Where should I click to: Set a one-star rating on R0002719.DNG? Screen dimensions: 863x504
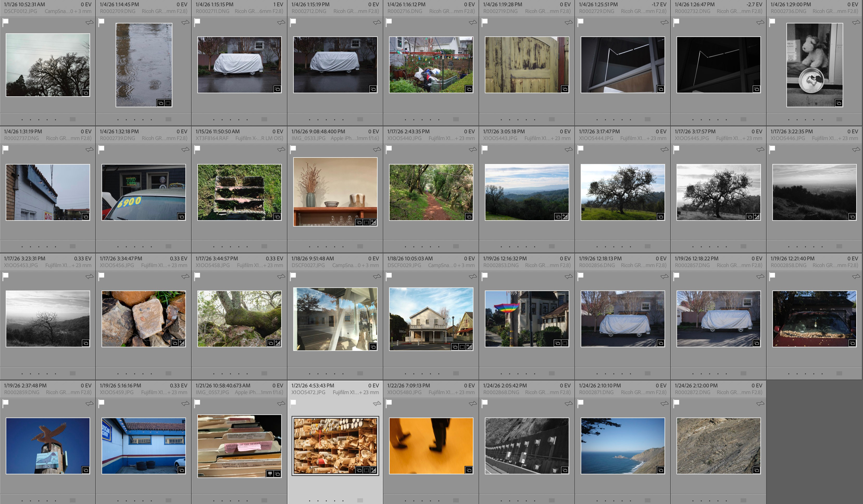(x=501, y=119)
